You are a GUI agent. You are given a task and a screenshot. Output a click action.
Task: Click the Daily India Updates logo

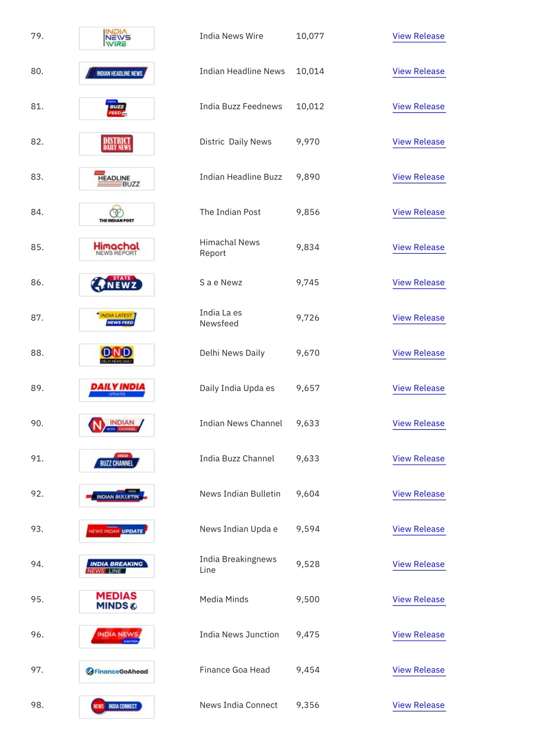tap(117, 390)
